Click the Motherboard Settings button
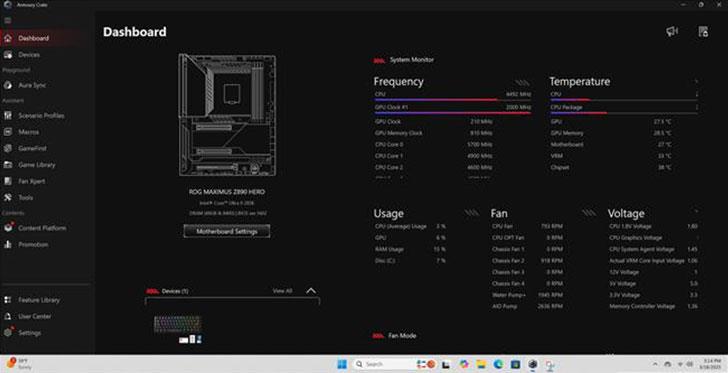 pos(227,231)
